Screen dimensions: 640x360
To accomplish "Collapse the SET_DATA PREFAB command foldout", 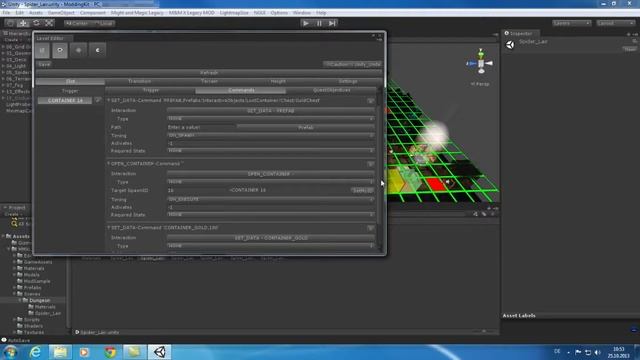I will (109, 100).
